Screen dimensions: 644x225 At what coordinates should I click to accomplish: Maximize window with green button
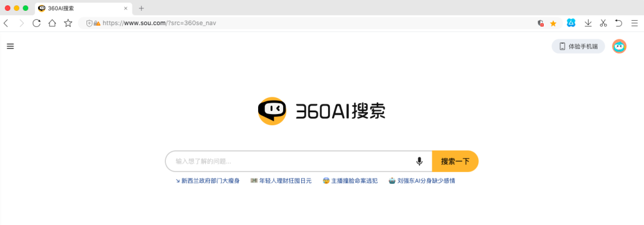pyautogui.click(x=26, y=8)
